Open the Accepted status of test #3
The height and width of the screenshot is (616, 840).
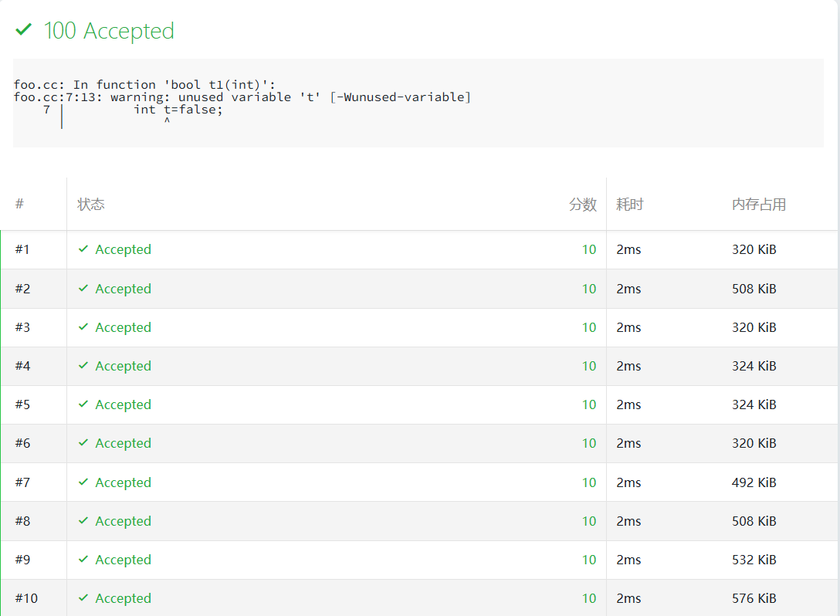pyautogui.click(x=123, y=327)
